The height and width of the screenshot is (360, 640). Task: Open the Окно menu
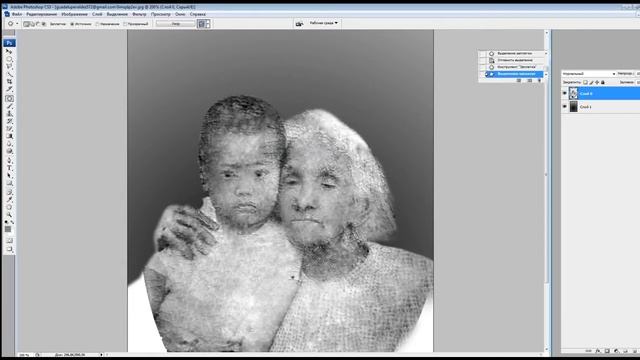tap(180, 14)
